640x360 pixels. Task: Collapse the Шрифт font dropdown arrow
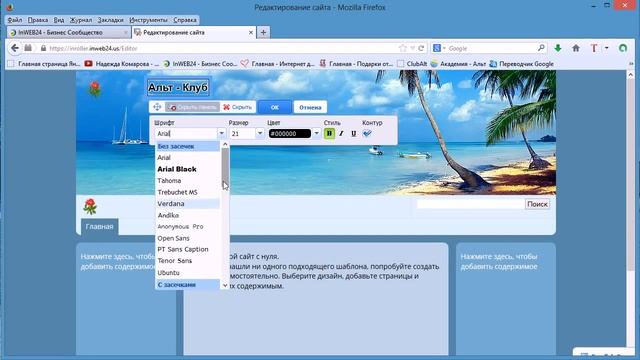point(221,133)
